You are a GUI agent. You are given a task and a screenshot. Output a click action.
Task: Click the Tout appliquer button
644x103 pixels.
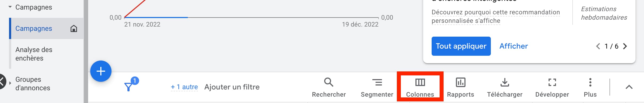coord(461,46)
